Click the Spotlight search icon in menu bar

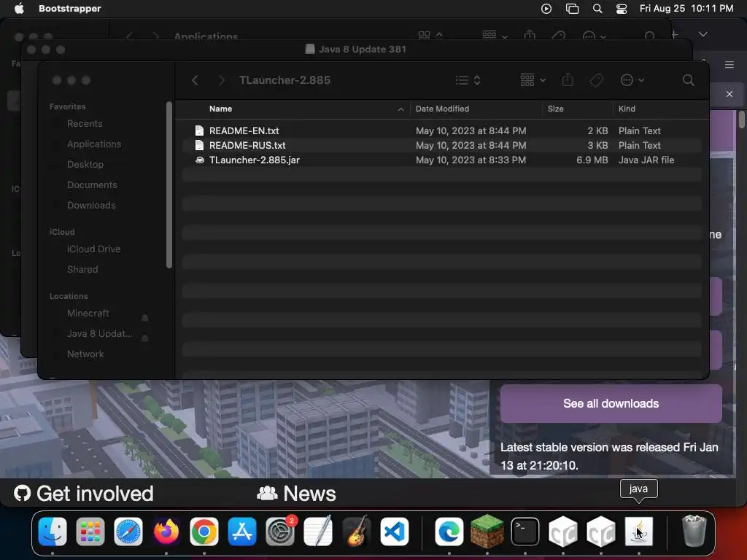[x=597, y=9]
